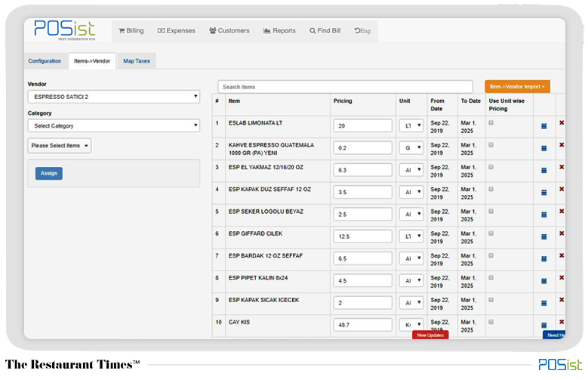The image size is (588, 380).
Task: Open the Expenses menu
Action: click(177, 31)
